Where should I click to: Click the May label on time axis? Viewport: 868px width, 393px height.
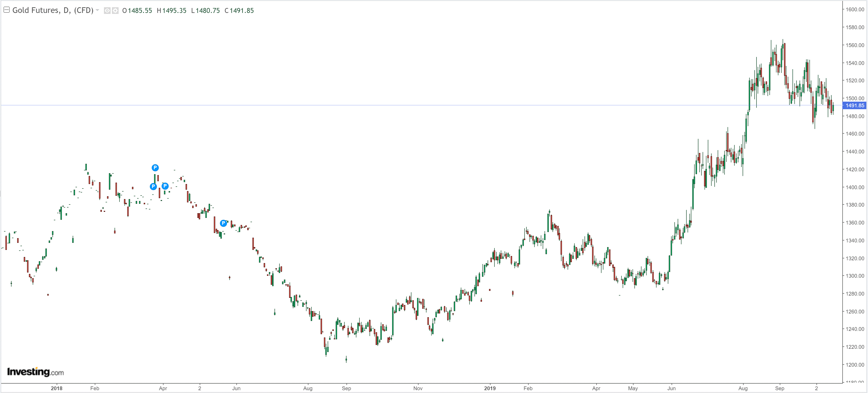point(633,388)
